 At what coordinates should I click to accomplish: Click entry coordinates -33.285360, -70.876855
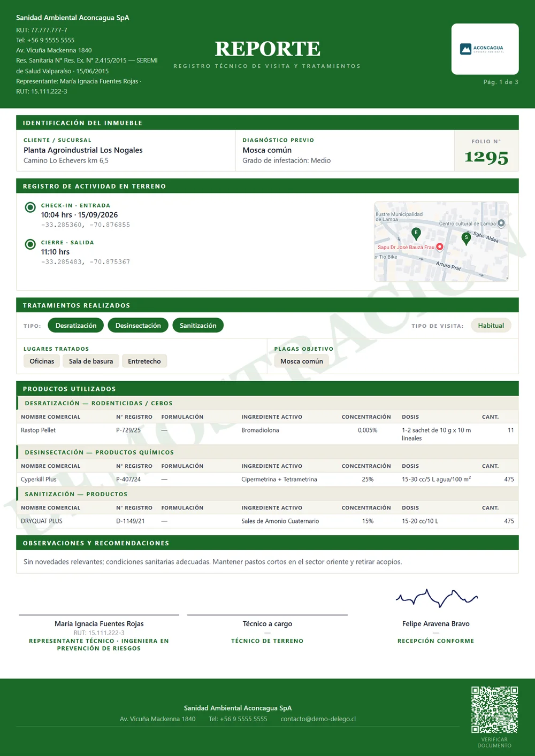[x=86, y=225]
